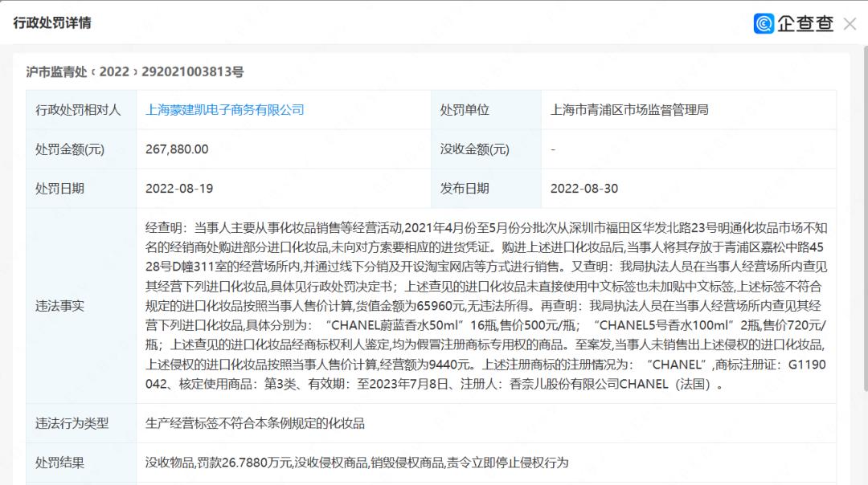The height and width of the screenshot is (485, 868).
Task: Close the 行政处罚详情 dialog
Action: click(850, 24)
